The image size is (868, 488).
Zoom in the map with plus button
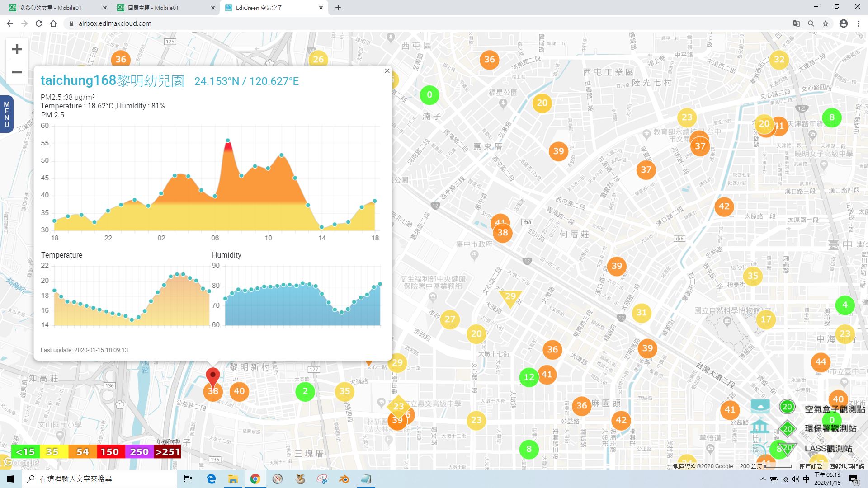(17, 49)
